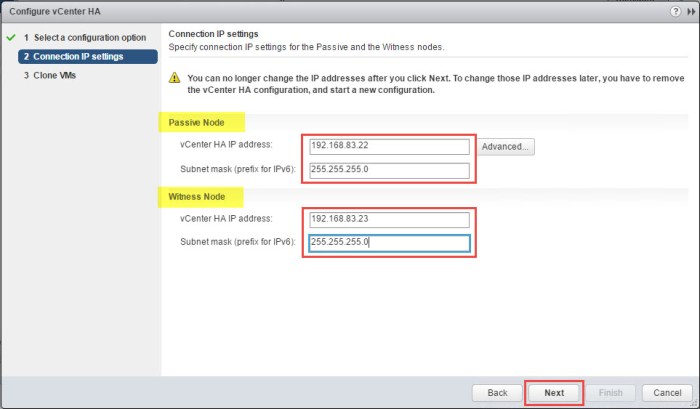Click the IP address change warning message text
700x409 pixels.
click(x=436, y=84)
